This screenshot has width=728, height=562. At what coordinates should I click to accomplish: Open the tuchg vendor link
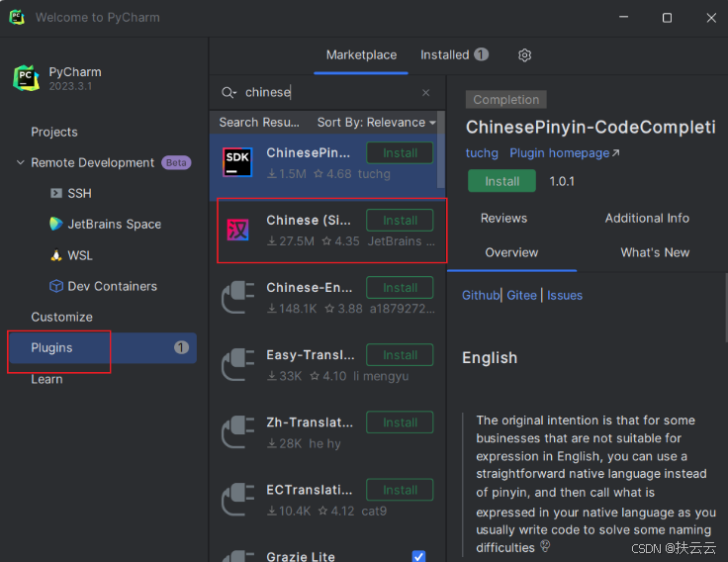482,153
